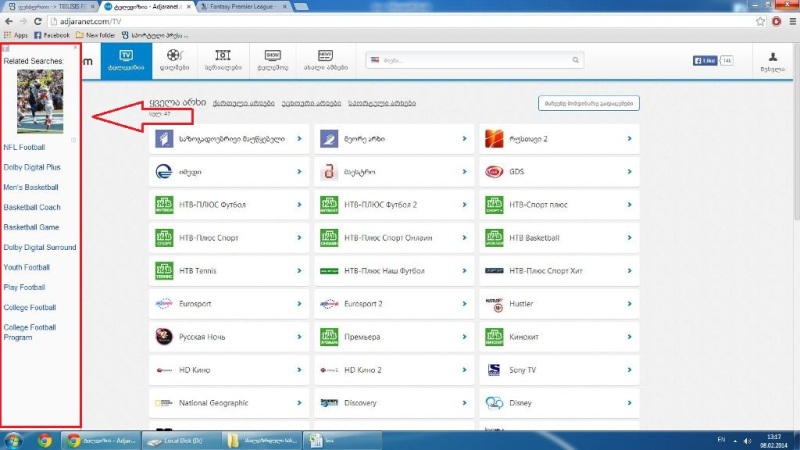
Task: Expand arrow on Eurosport 2 row
Action: point(464,304)
